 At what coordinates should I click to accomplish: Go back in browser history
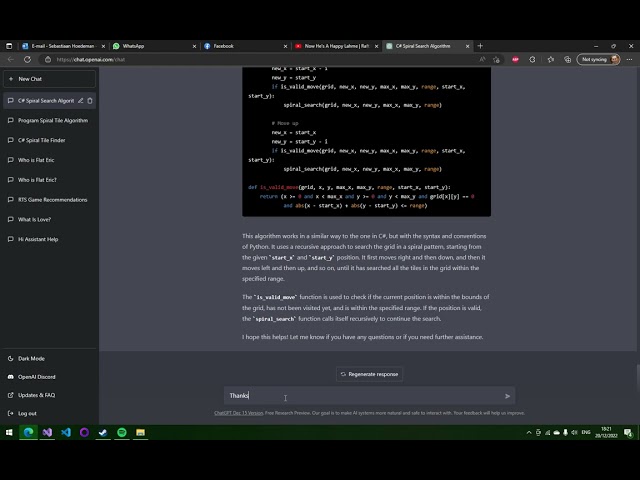pos(11,60)
